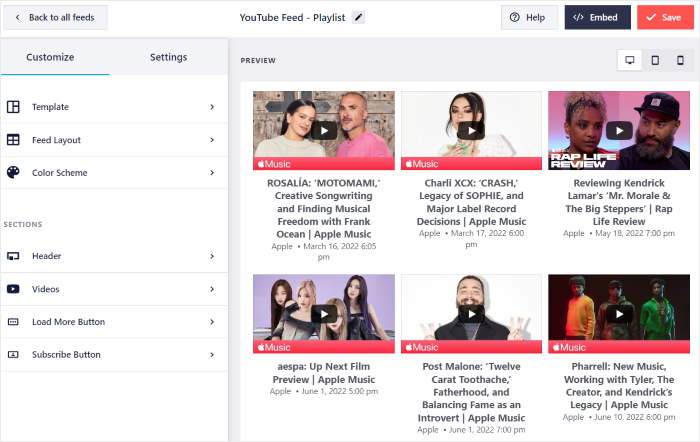700x442 pixels.
Task: Switch preview to desktop view icon
Action: [629, 60]
